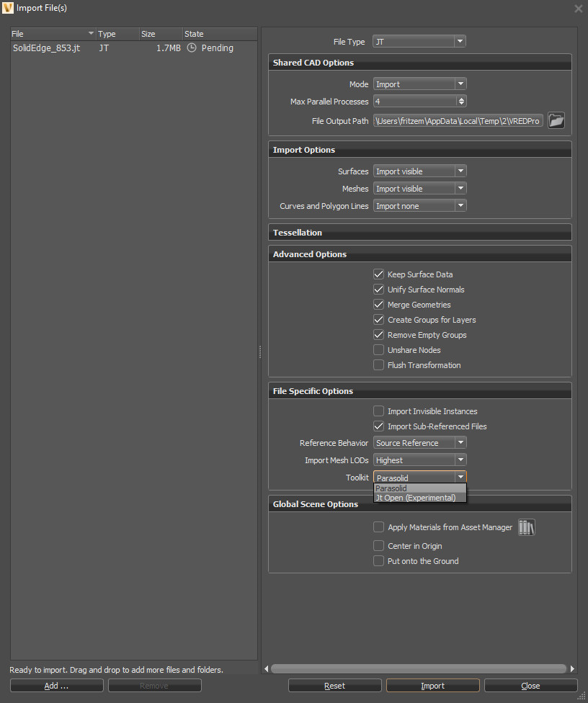The height and width of the screenshot is (703, 588).
Task: Click the File Output Path field
Action: 458,120
